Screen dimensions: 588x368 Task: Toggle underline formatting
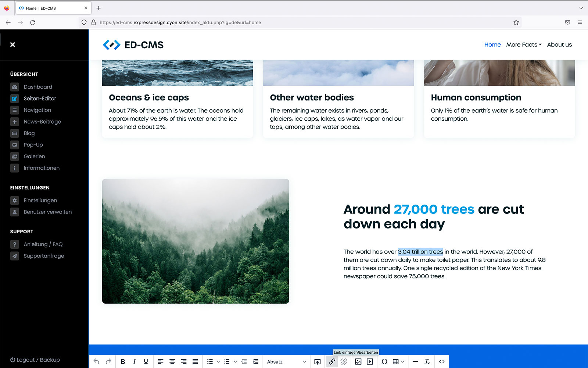coord(146,362)
